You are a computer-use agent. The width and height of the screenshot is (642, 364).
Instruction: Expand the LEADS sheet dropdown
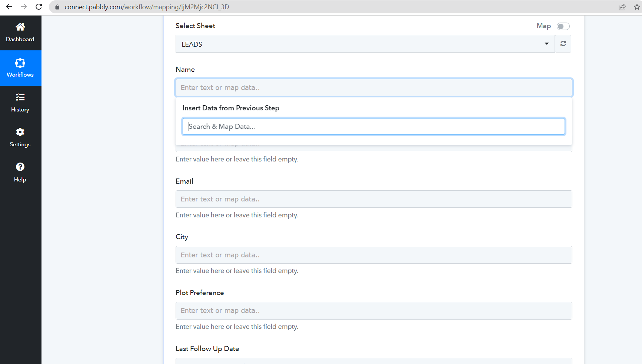click(365, 44)
